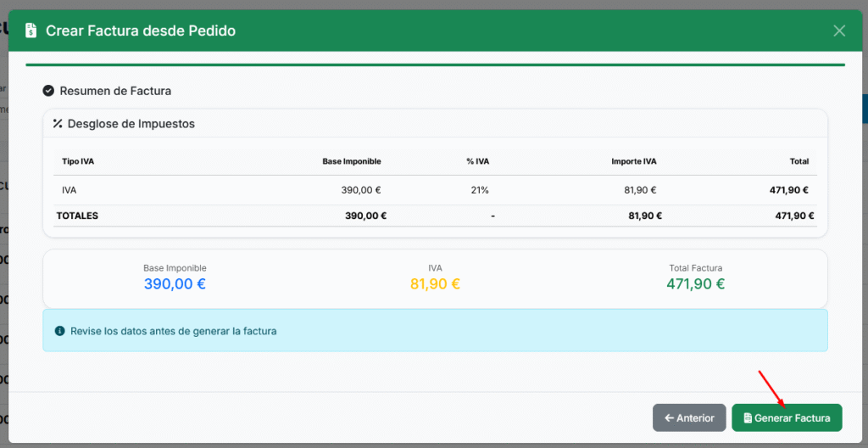Viewport: 868px width, 448px height.
Task: Click the checkmark icon beside Resumen de Factura
Action: tap(48, 91)
